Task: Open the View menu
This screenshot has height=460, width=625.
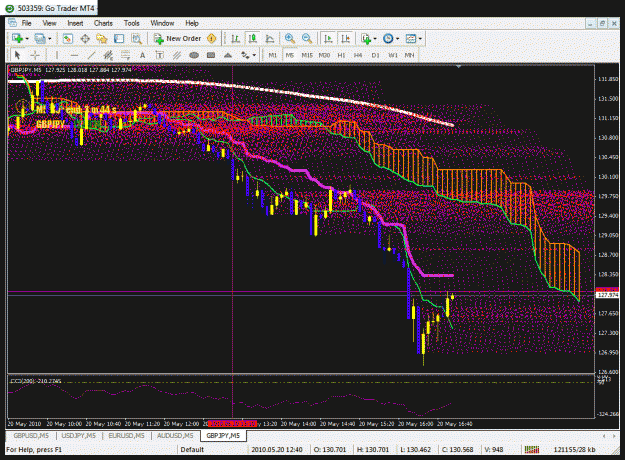Action: point(49,23)
